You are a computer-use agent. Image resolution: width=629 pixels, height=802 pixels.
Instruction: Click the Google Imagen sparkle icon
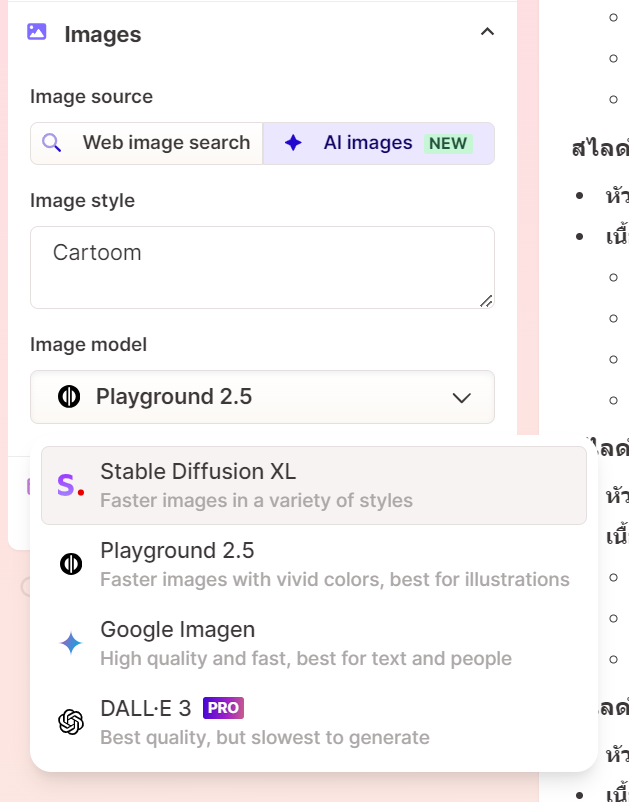point(71,643)
